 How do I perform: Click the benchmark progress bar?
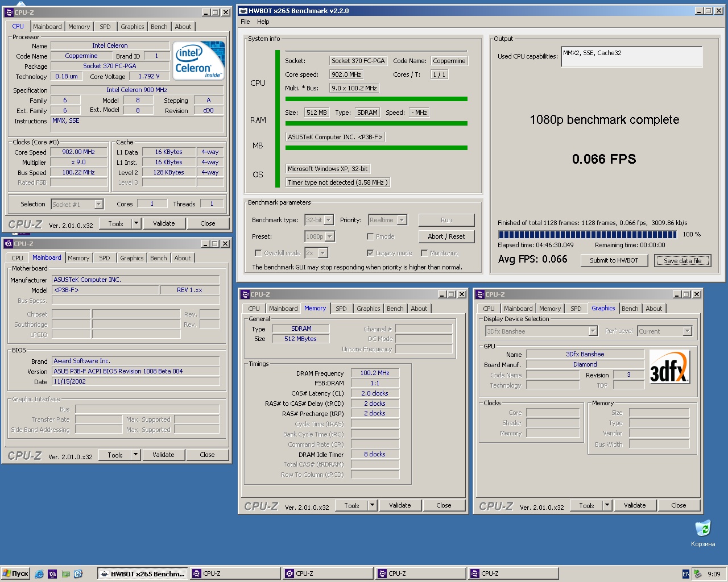[x=588, y=234]
